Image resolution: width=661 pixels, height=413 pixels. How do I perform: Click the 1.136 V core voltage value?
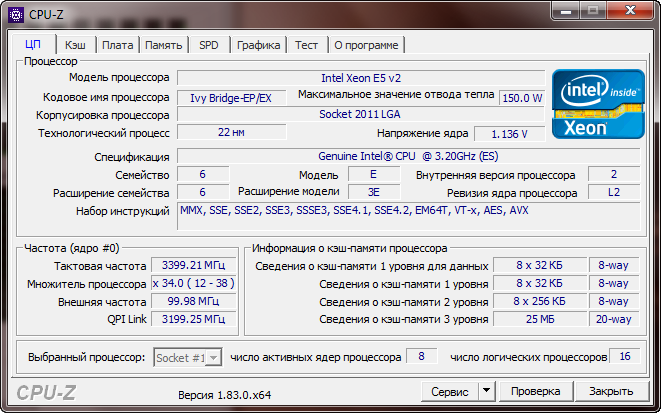coord(510,134)
